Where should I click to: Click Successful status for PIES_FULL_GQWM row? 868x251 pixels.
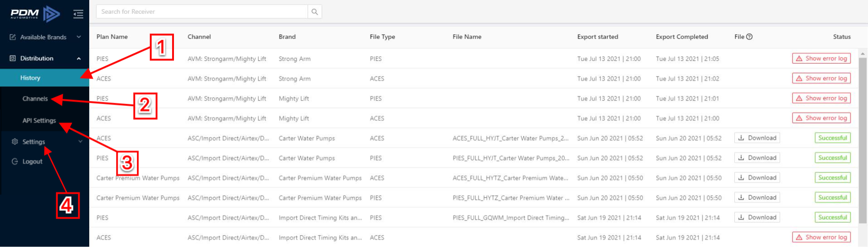[833, 218]
